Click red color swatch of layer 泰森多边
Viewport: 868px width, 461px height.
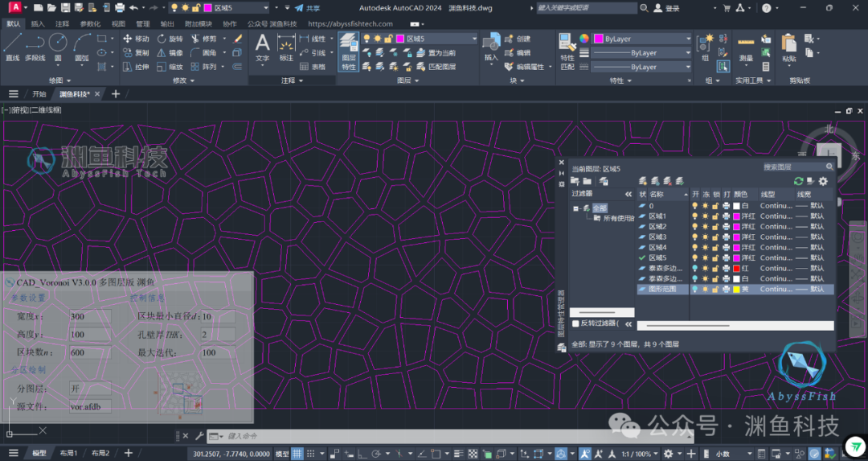click(737, 268)
